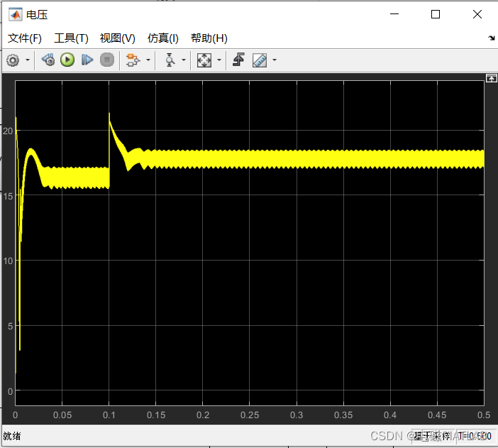This screenshot has width=498, height=448.
Task: Expand the scale axes dropdown arrow
Action: tap(219, 60)
